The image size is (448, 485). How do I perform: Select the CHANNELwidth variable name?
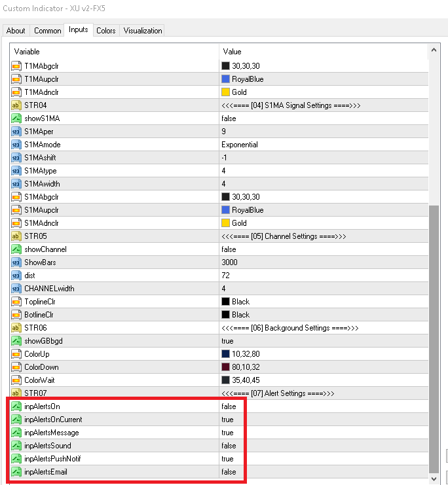point(49,289)
